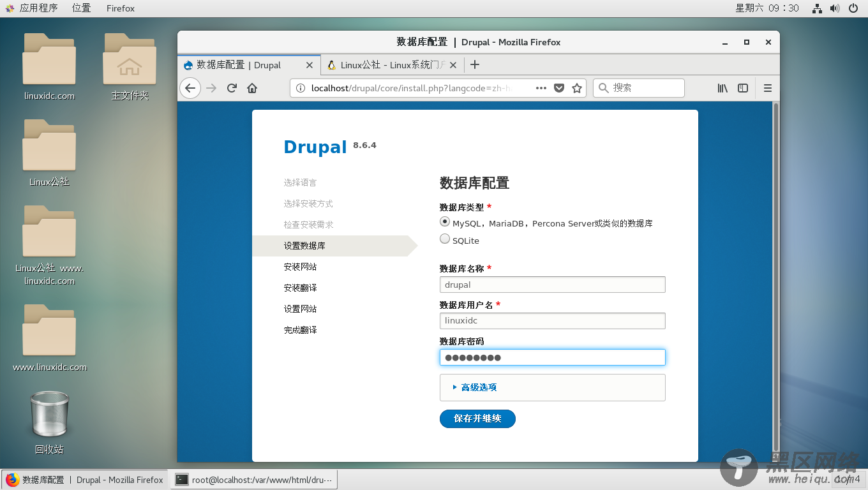Open the Firefox Library icon
The height and width of the screenshot is (490, 868).
pyautogui.click(x=722, y=88)
